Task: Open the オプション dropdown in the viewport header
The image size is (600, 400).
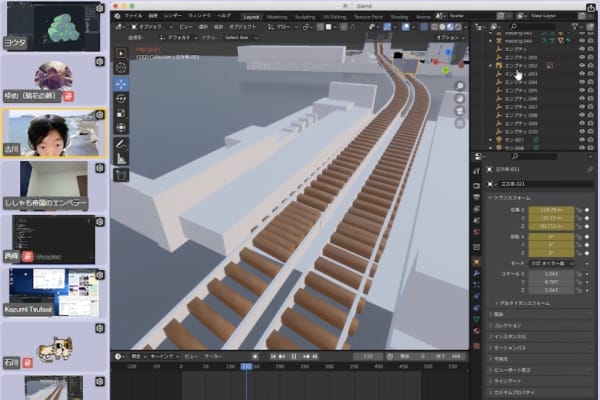Action: pyautogui.click(x=445, y=37)
